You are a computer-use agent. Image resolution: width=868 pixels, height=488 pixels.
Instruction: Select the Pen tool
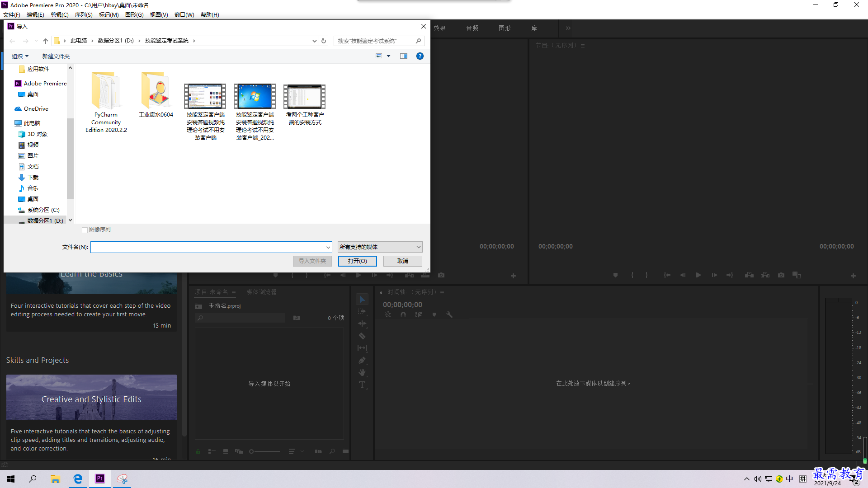(362, 360)
